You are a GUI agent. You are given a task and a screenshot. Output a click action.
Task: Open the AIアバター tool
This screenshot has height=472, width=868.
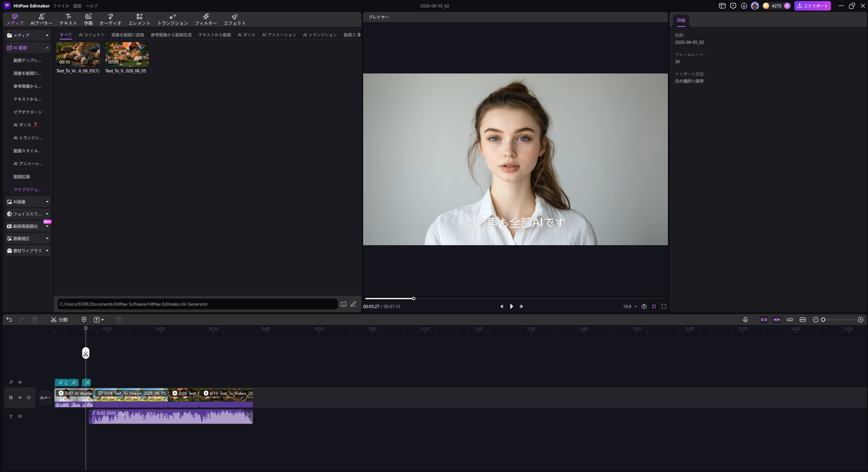41,19
